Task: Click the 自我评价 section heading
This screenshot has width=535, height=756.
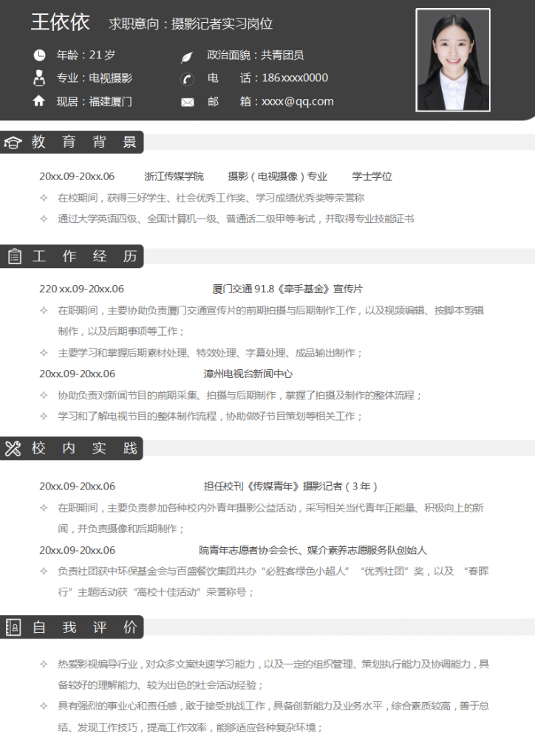Action: (x=84, y=628)
